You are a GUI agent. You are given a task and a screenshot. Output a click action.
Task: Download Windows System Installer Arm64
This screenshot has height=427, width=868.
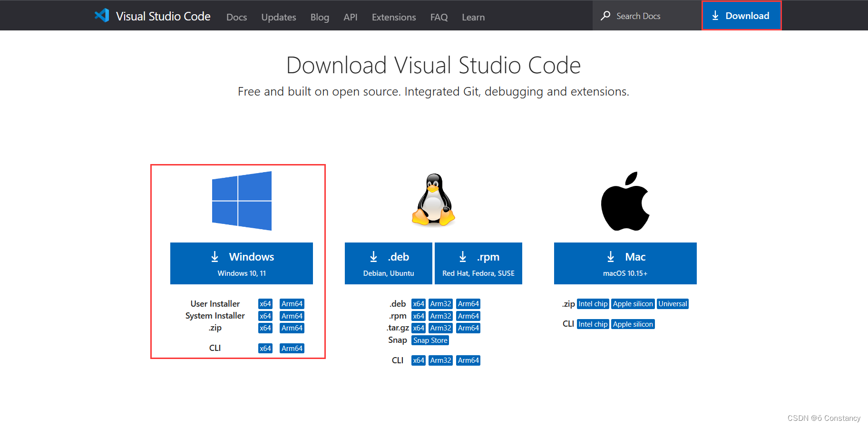point(292,316)
